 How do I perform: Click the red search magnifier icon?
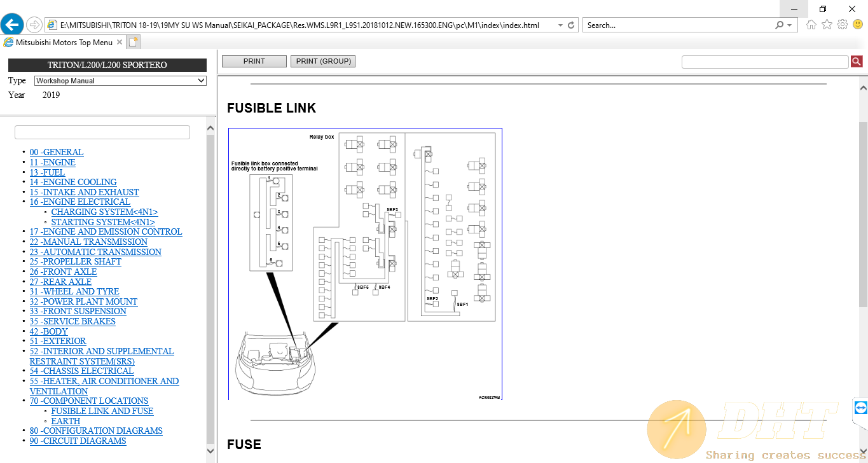856,62
